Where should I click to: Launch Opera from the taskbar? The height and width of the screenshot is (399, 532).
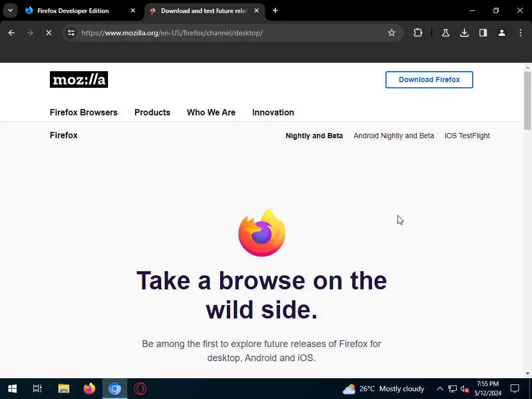click(140, 389)
